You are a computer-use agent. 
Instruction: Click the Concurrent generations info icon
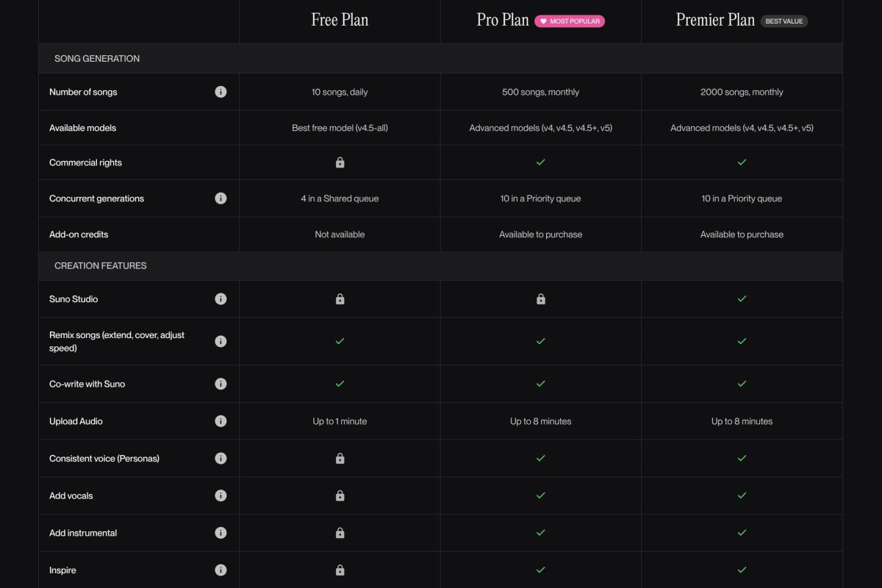click(x=221, y=198)
